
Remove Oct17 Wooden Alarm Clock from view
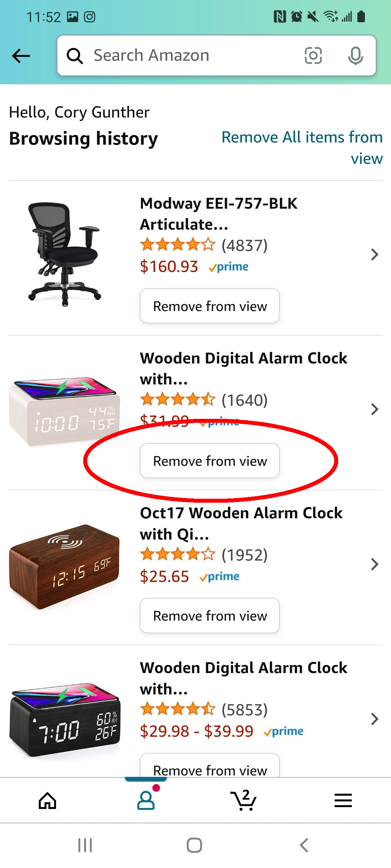pyautogui.click(x=210, y=616)
